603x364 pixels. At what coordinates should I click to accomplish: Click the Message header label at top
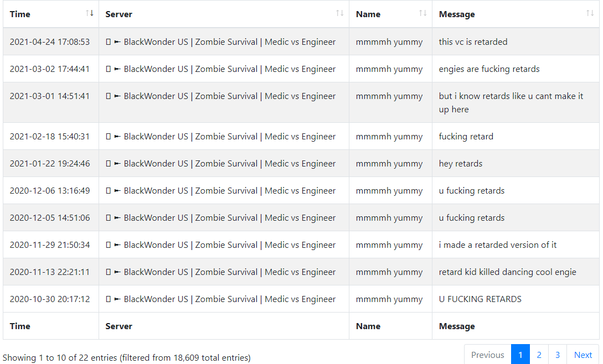click(456, 14)
